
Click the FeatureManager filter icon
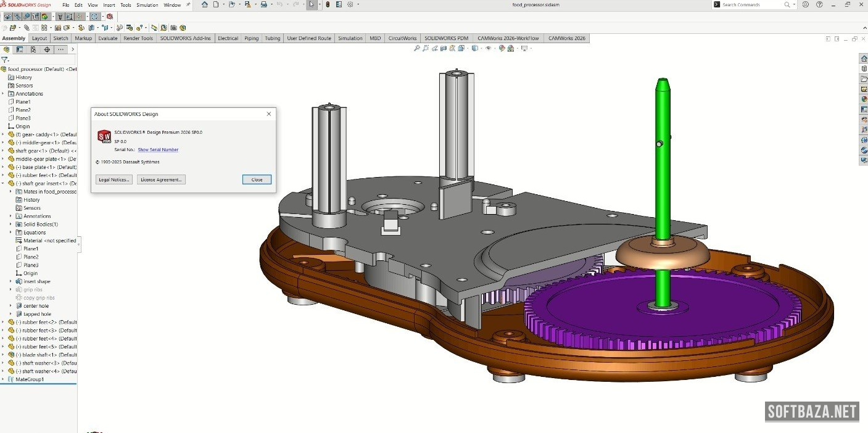pyautogui.click(x=4, y=60)
